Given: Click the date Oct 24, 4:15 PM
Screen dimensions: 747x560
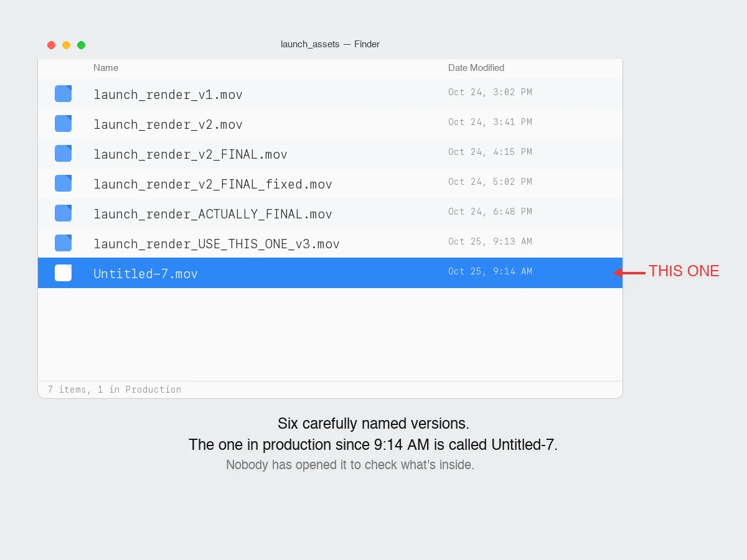Looking at the screenshot, I should (x=490, y=152).
